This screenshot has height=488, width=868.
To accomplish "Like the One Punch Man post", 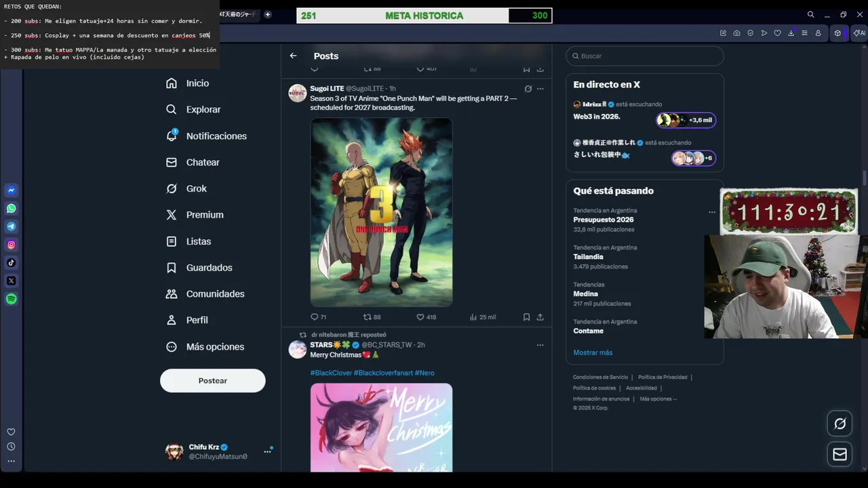I will (x=426, y=317).
